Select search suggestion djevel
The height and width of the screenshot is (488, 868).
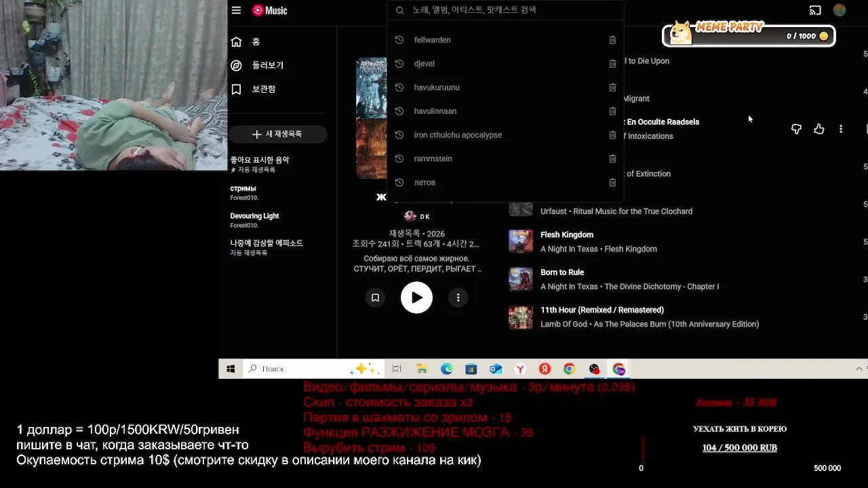425,64
